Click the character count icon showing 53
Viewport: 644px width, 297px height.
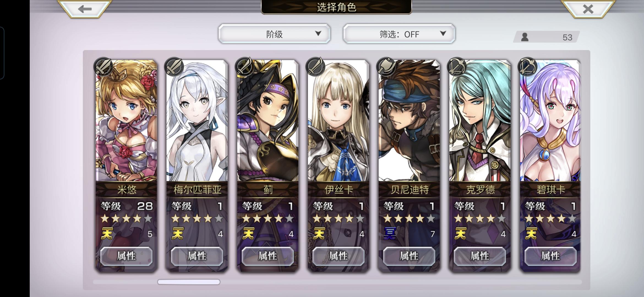pyautogui.click(x=525, y=37)
